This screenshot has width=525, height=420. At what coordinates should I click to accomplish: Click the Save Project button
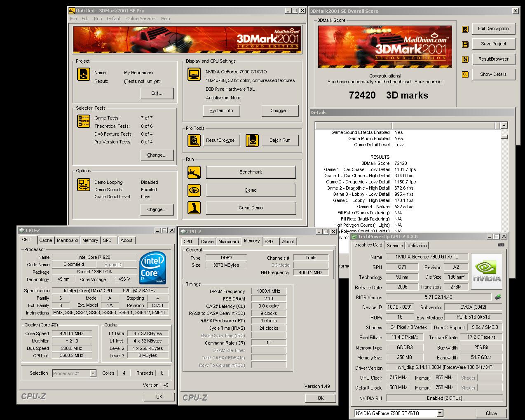coord(493,44)
